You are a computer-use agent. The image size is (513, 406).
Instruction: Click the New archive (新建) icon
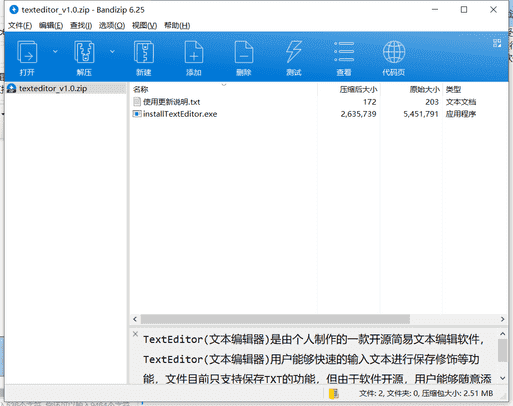click(x=144, y=52)
